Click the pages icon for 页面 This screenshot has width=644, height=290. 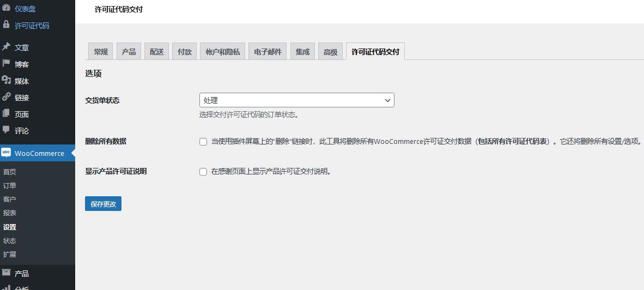[6, 113]
